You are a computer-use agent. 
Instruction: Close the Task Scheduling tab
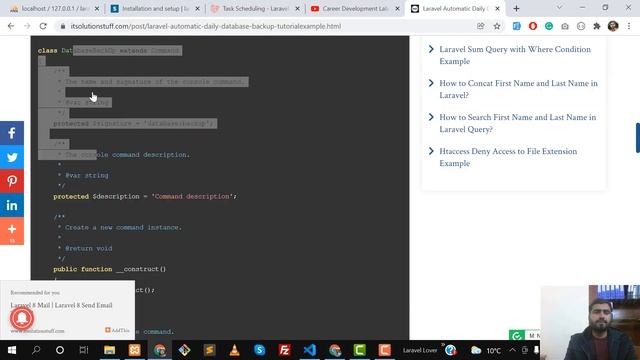[x=297, y=9]
